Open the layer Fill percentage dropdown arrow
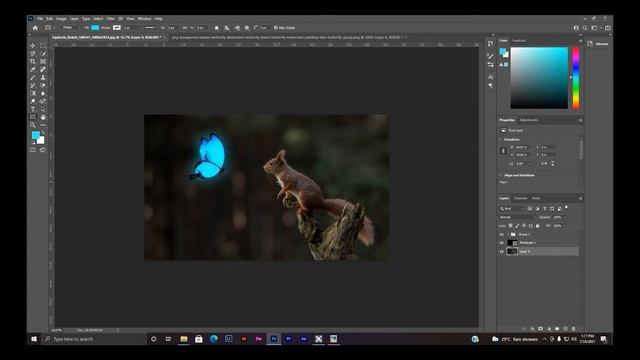Viewport: 640px width, 360px height. 565,226
